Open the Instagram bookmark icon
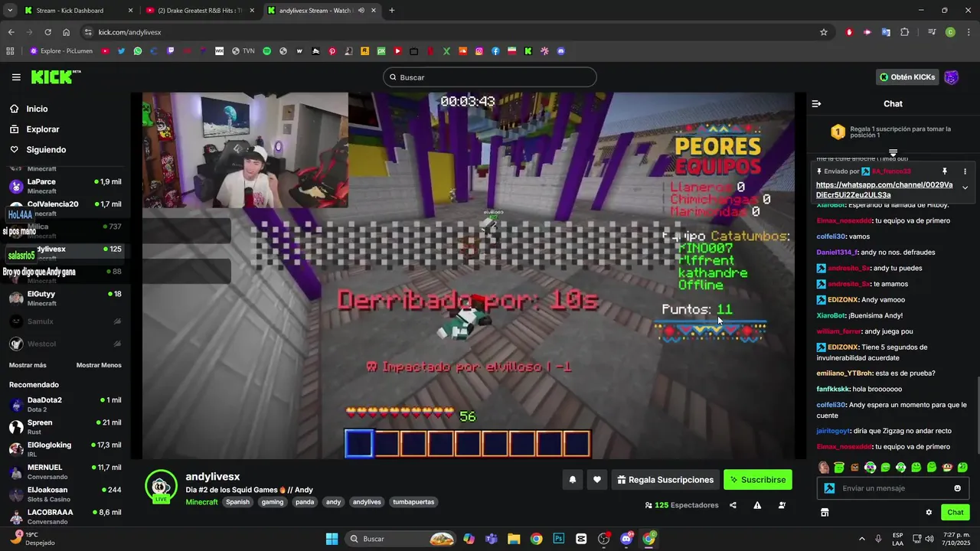Viewport: 980px width, 551px height. pos(479,51)
